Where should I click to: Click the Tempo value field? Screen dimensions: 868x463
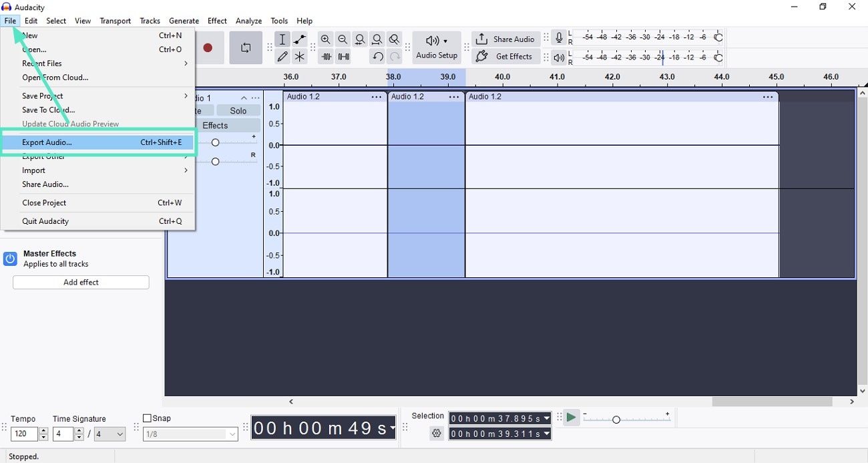click(24, 434)
